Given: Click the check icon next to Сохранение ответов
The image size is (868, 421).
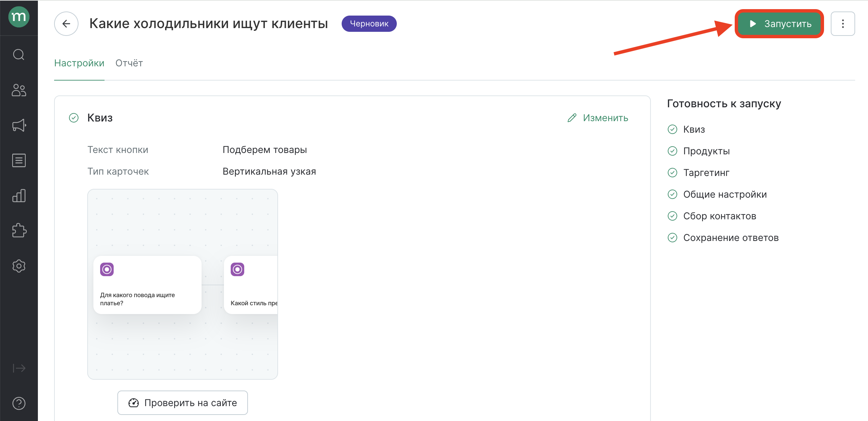Looking at the screenshot, I should (672, 238).
